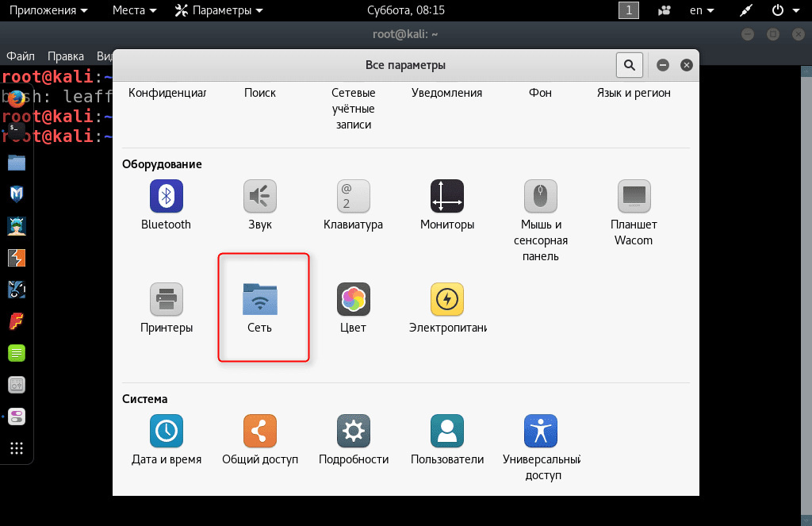Open the Места menu
The image size is (812, 526).
pyautogui.click(x=134, y=10)
